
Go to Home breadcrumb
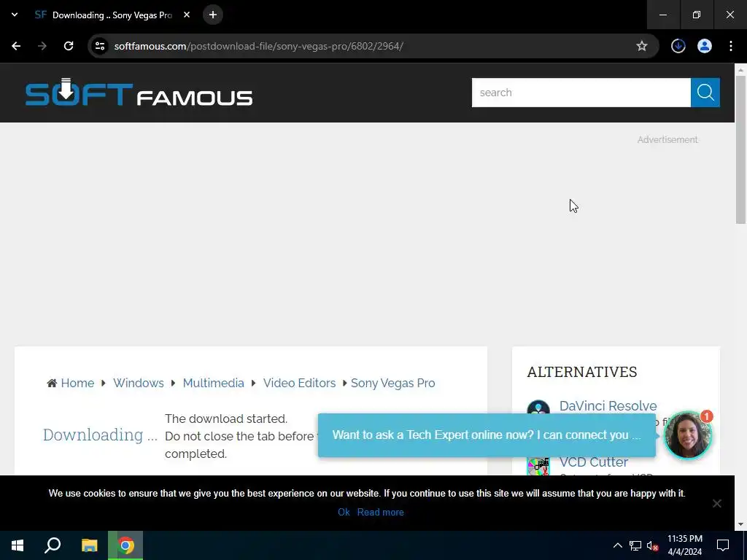(77, 383)
